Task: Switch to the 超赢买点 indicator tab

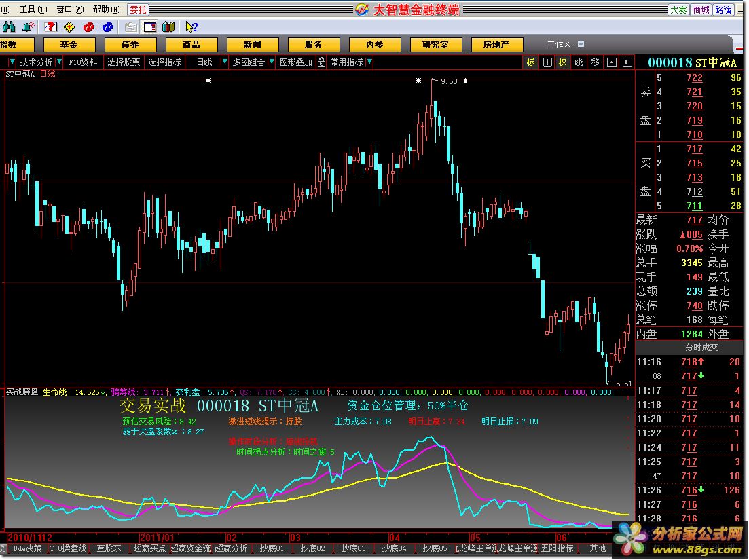Action: click(x=149, y=548)
